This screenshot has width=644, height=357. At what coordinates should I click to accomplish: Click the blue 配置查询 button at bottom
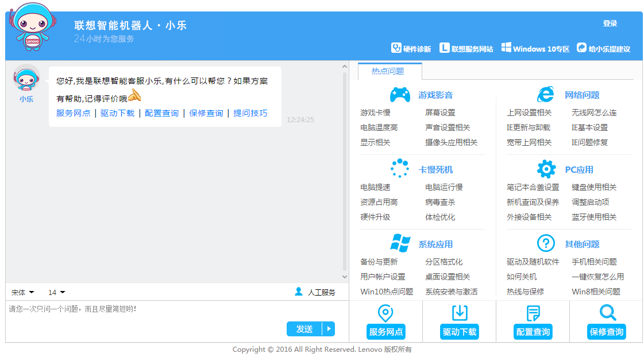coord(533,332)
